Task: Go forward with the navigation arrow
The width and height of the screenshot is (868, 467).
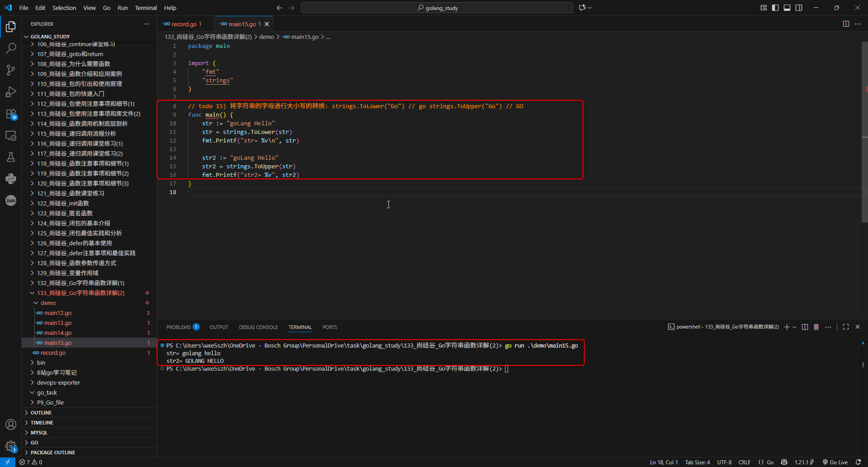Action: click(291, 8)
